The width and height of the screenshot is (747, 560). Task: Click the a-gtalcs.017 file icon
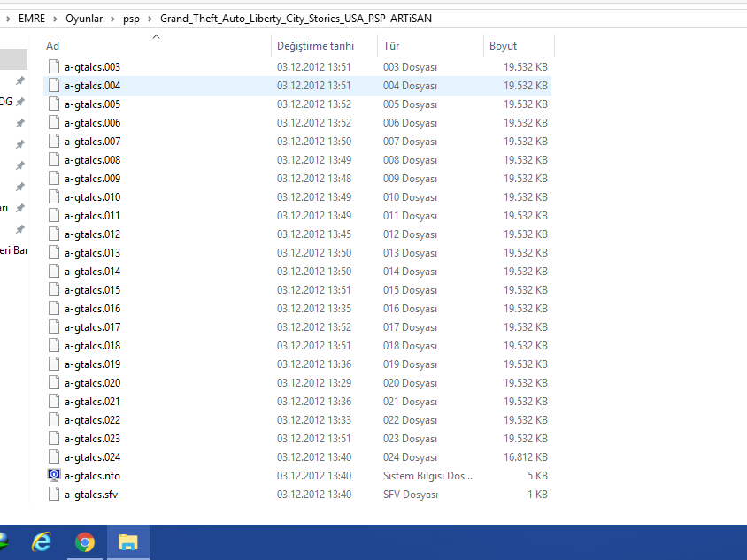(54, 327)
